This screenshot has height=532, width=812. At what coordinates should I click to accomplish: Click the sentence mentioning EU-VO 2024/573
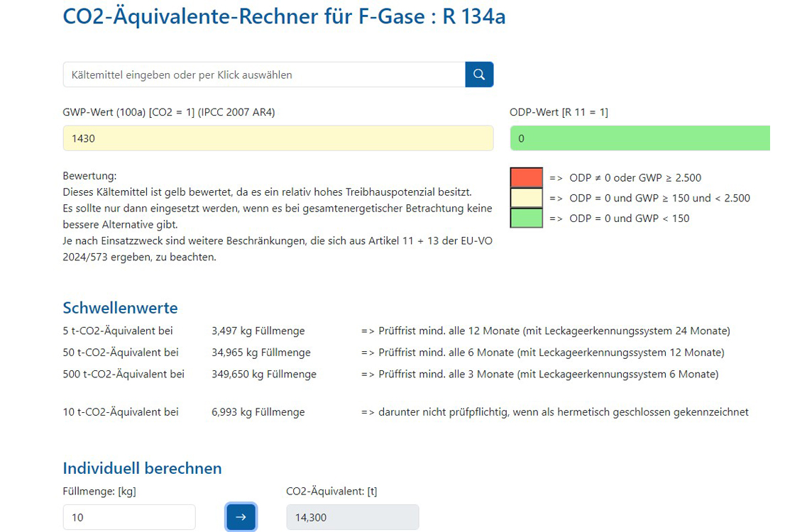(x=278, y=249)
